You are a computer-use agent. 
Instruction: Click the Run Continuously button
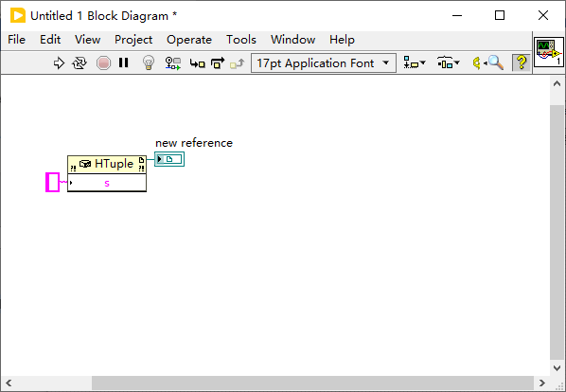(x=80, y=63)
